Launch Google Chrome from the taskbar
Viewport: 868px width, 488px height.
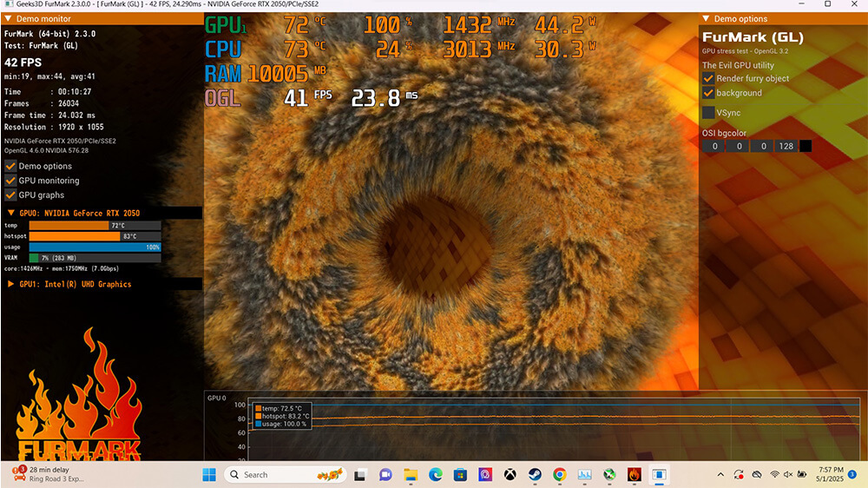(x=560, y=475)
